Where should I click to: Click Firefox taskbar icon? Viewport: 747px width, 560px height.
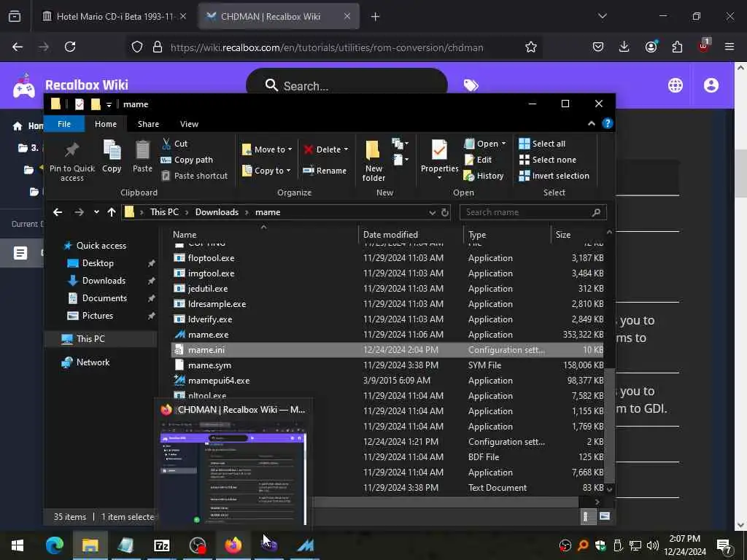[233, 545]
